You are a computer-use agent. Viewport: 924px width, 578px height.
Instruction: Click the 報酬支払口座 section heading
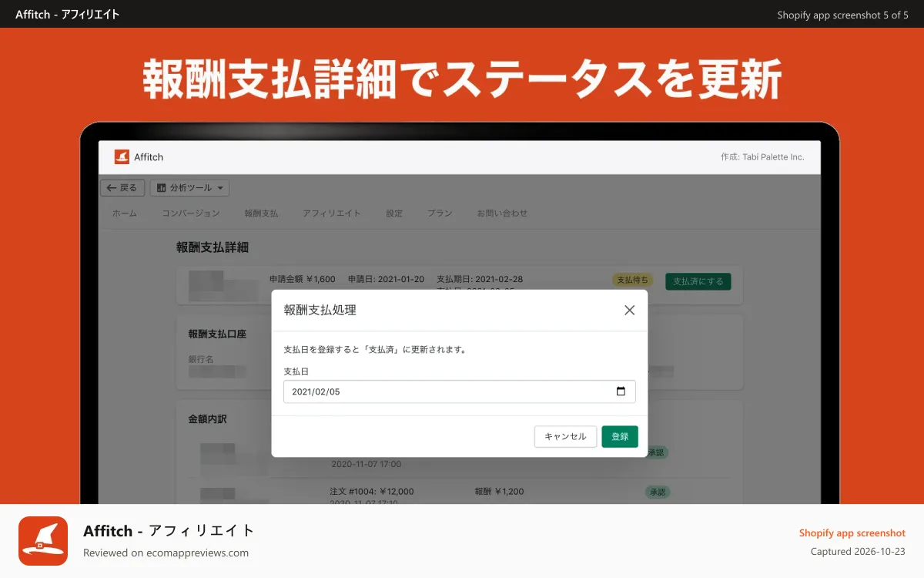point(217,334)
